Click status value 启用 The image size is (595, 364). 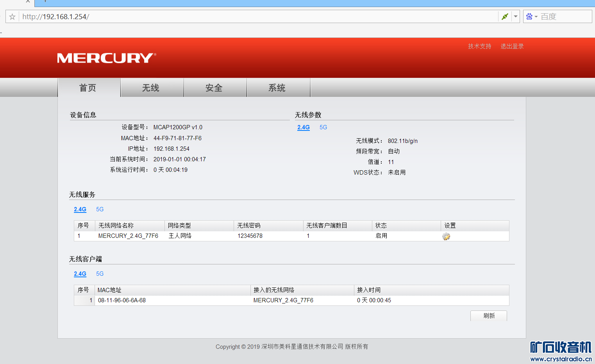click(381, 236)
